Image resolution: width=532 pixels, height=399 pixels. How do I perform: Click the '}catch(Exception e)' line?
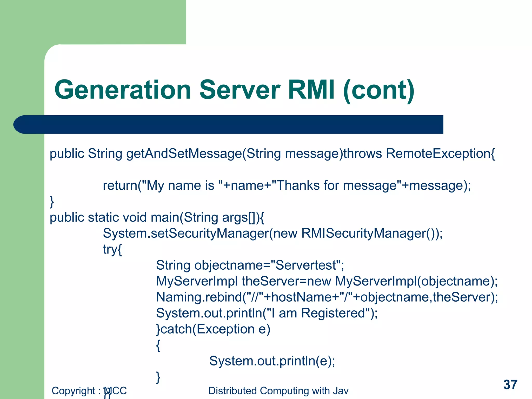213,329
